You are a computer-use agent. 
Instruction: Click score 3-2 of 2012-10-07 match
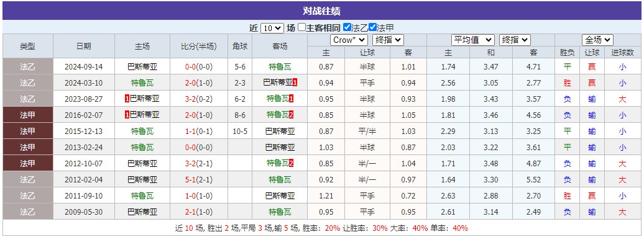(x=191, y=164)
